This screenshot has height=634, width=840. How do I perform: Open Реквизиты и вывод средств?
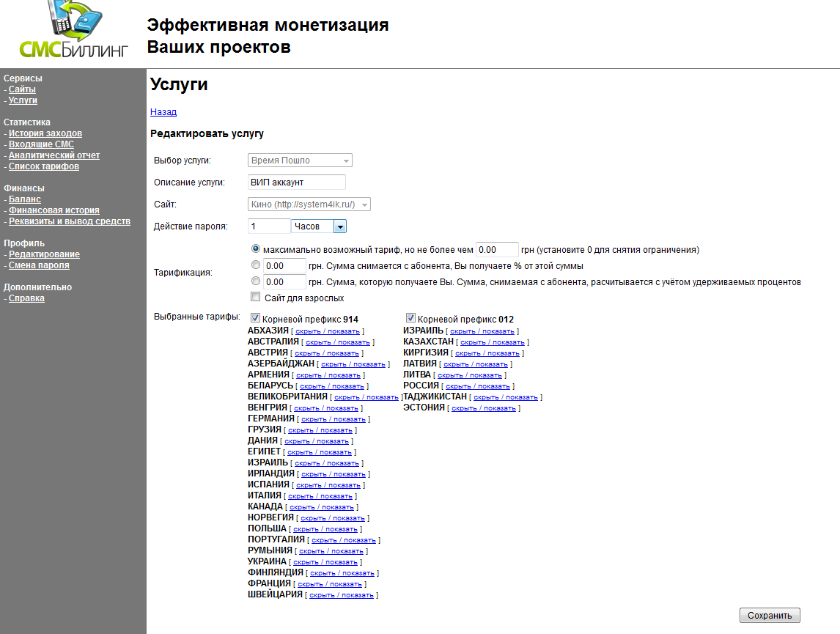[70, 221]
